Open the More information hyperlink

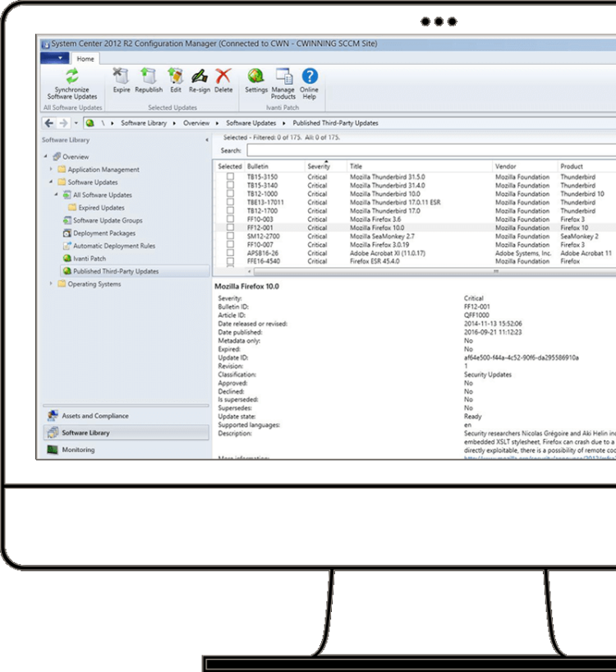(540, 458)
